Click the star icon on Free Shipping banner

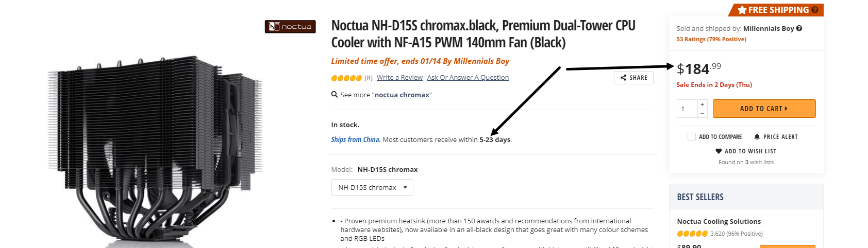[x=742, y=10]
